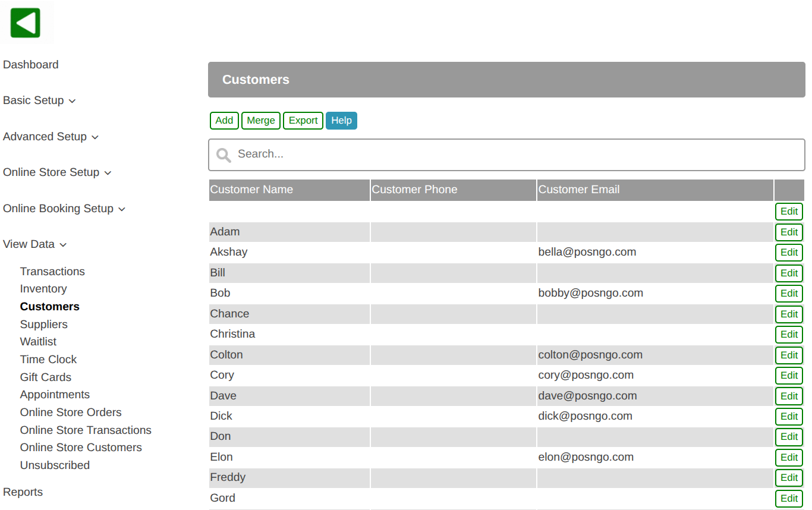This screenshot has height=510, width=812.
Task: Expand the Advanced Setup section
Action: [51, 137]
